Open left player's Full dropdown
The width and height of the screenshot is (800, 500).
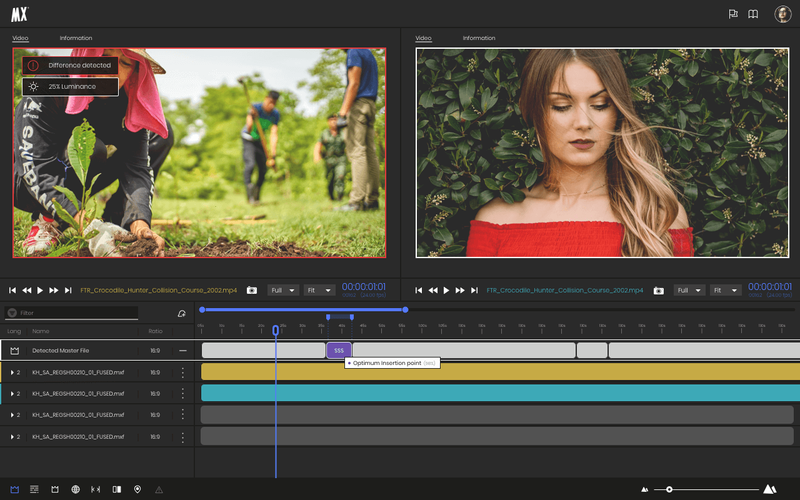283,290
